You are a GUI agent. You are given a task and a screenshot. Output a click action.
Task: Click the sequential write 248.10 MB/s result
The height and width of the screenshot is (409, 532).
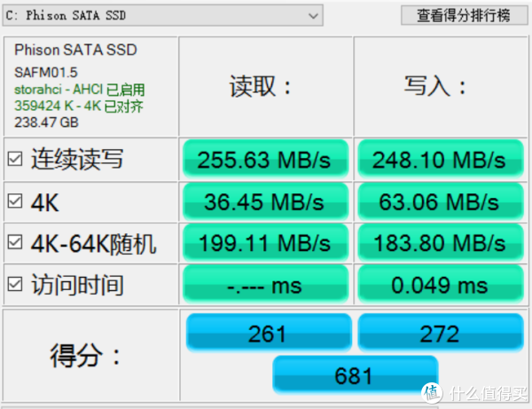point(441,159)
